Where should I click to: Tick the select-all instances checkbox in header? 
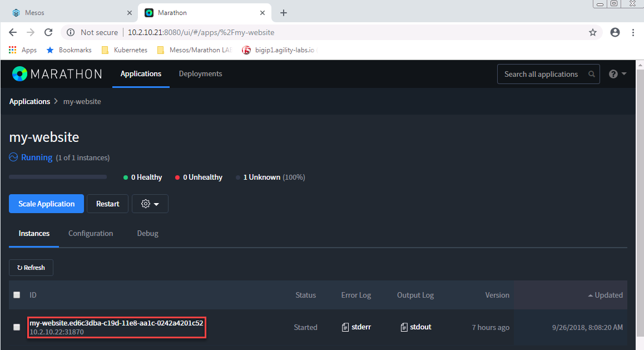click(x=17, y=295)
